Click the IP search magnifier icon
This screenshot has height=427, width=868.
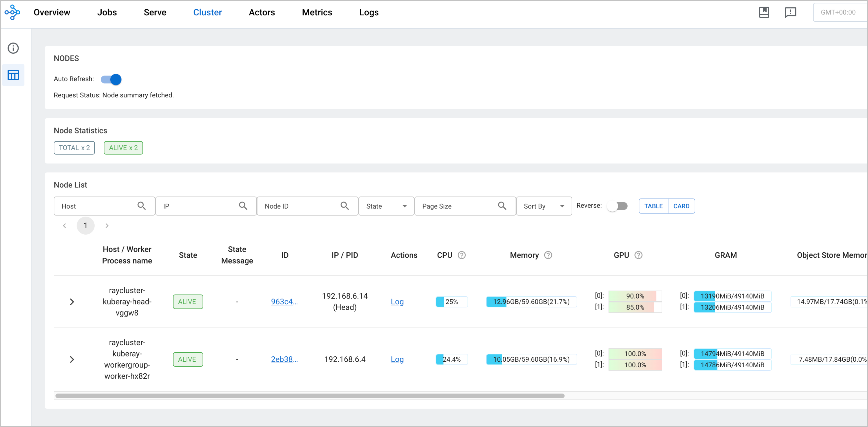pos(243,206)
